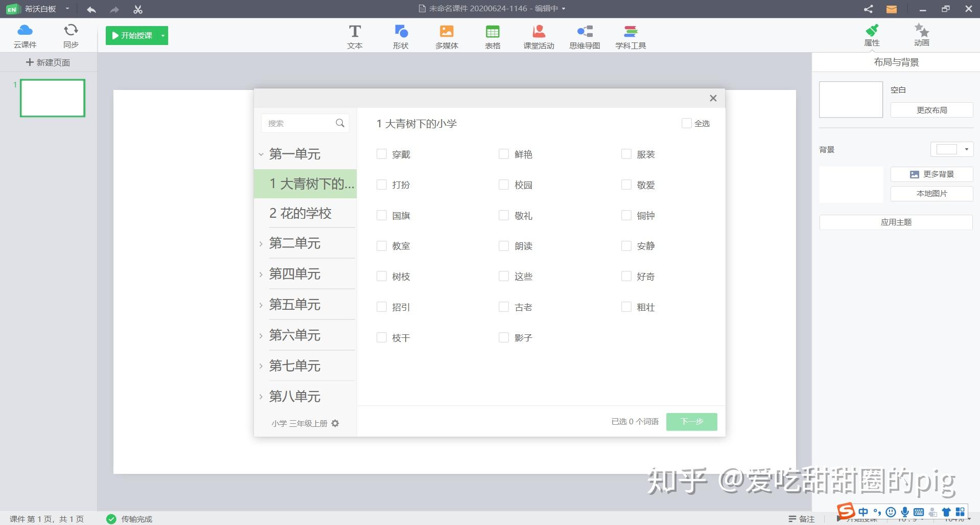
Task: Click the redo arrow in title bar
Action: coord(114,9)
